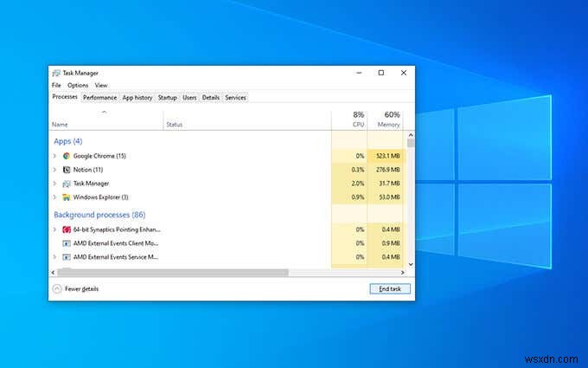This screenshot has width=588, height=368.
Task: Click the horizontal scrollbar left arrow
Action: point(54,273)
